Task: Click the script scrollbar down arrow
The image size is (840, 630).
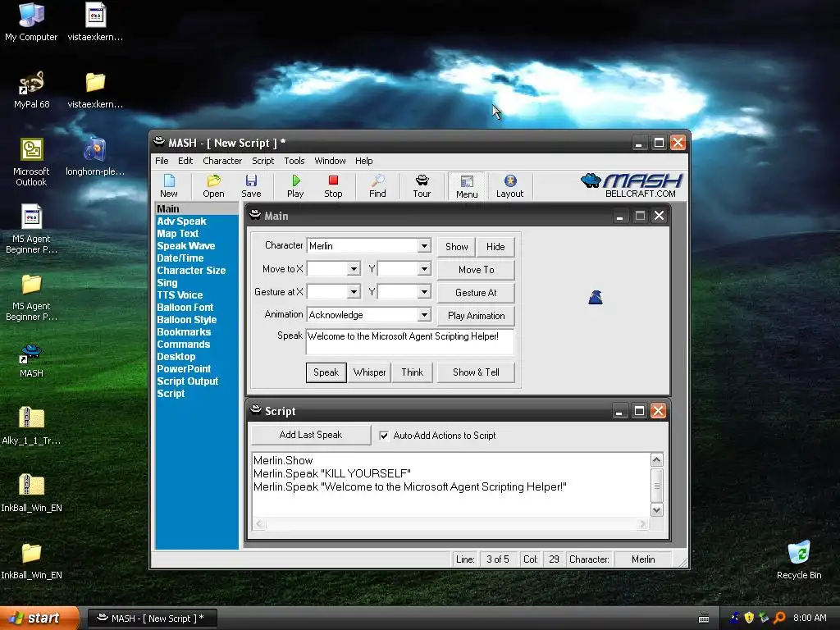Action: point(657,510)
